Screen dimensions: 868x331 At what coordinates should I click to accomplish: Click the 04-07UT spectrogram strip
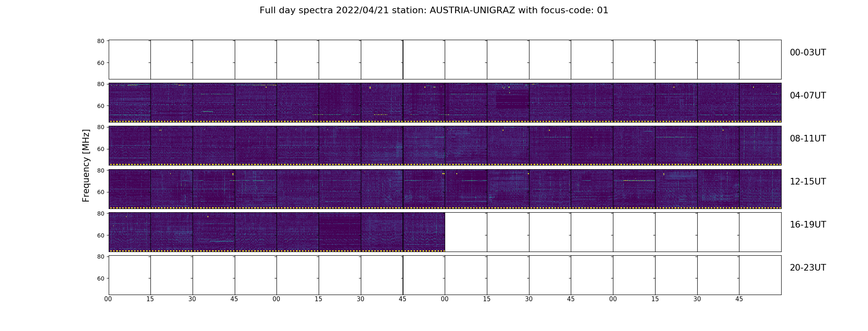(445, 103)
